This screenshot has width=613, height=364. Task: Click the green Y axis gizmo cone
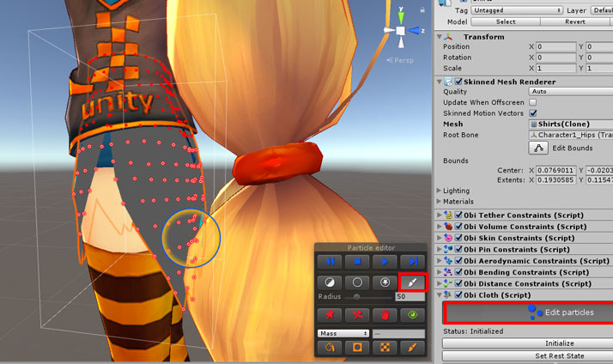(x=401, y=17)
